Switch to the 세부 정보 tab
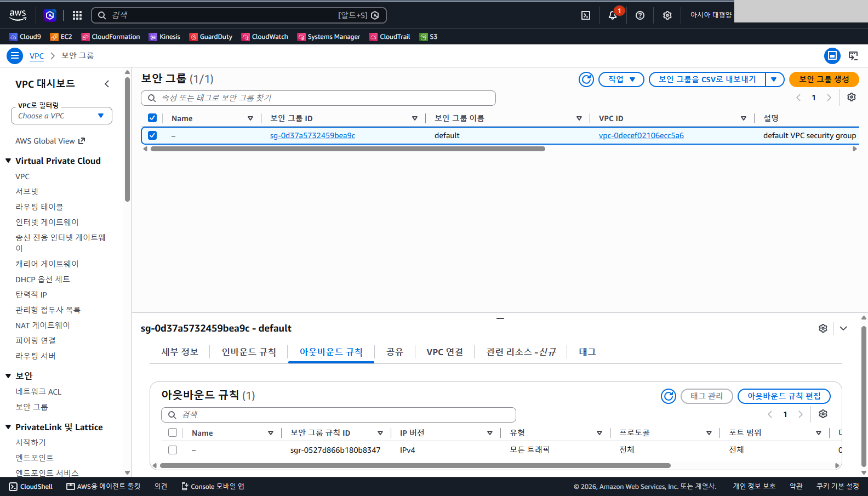The width and height of the screenshot is (868, 496). coord(180,352)
